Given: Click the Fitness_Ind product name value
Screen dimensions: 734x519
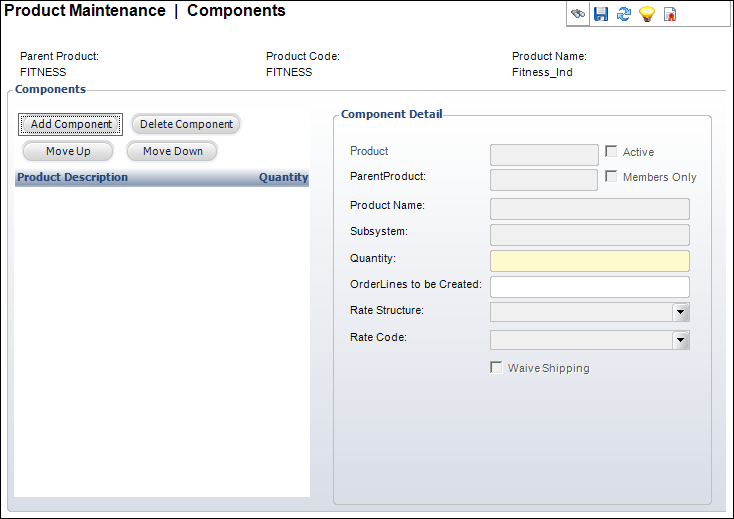Looking at the screenshot, I should (x=542, y=72).
